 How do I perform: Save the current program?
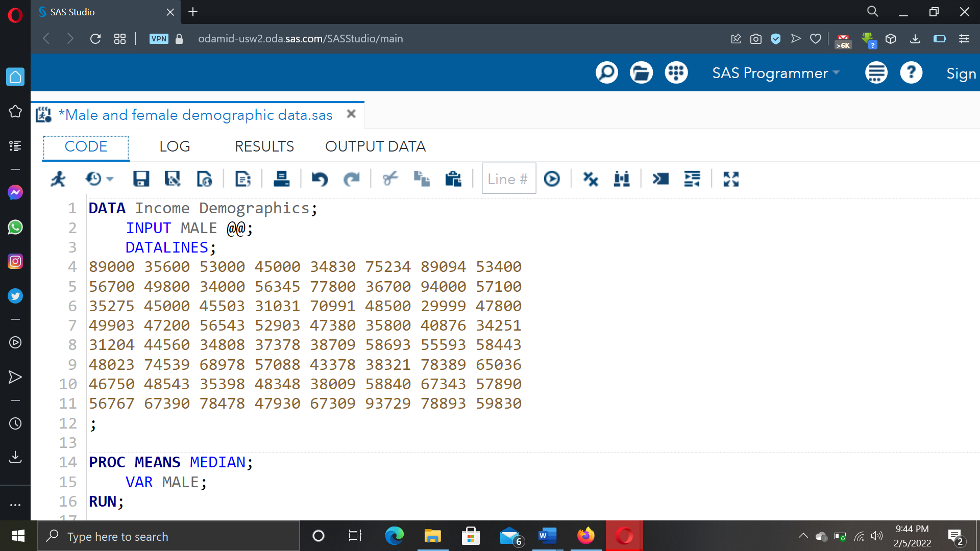click(141, 179)
